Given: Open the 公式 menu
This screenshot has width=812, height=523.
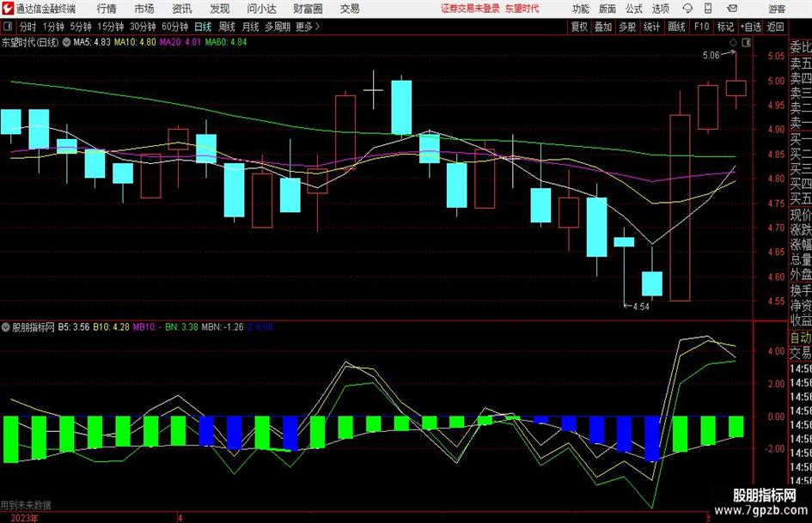Looking at the screenshot, I should 634,9.
